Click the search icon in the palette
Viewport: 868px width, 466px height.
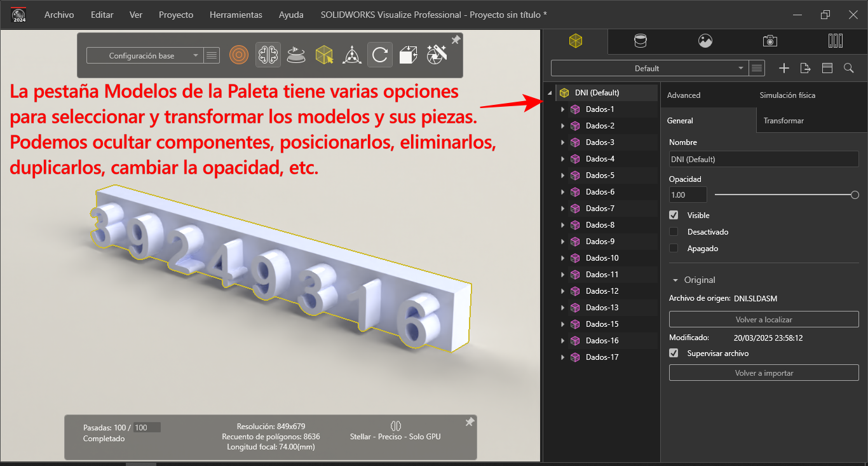click(848, 68)
